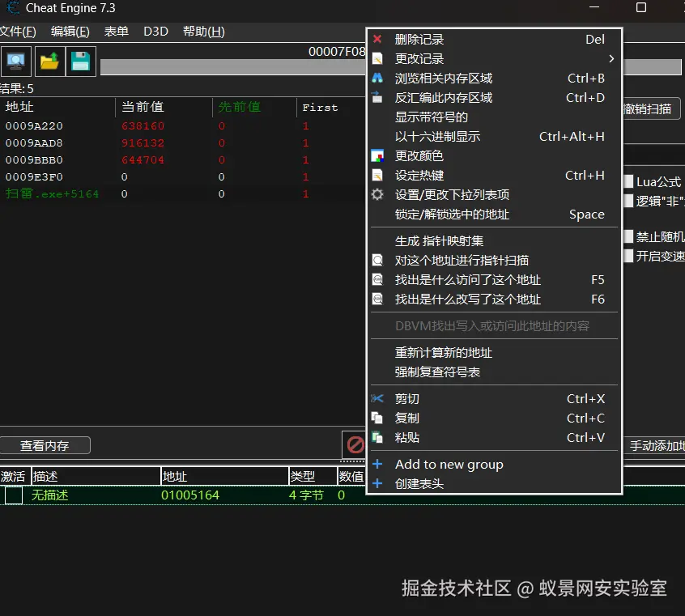Click the 当前值 column header
Screen dimensions: 685x616
point(164,107)
